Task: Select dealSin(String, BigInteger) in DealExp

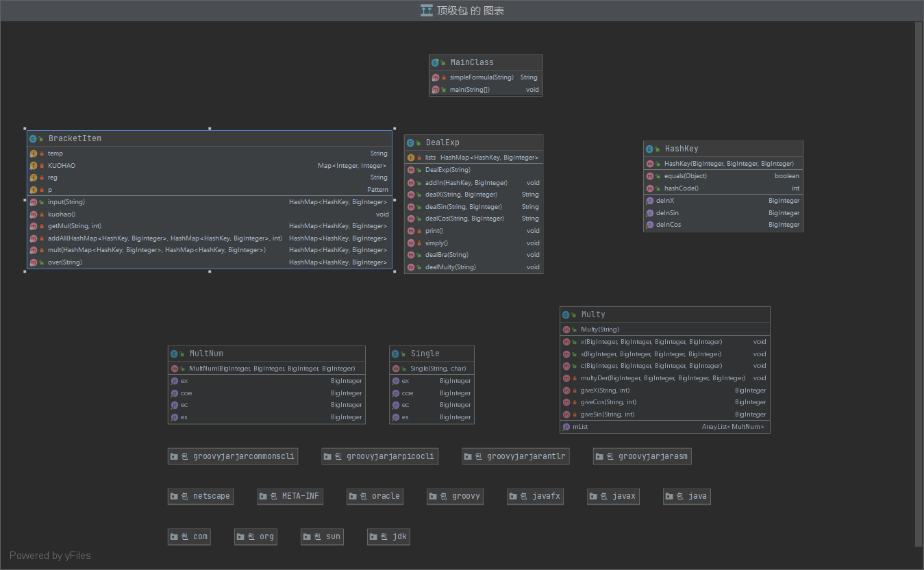Action: (x=473, y=207)
